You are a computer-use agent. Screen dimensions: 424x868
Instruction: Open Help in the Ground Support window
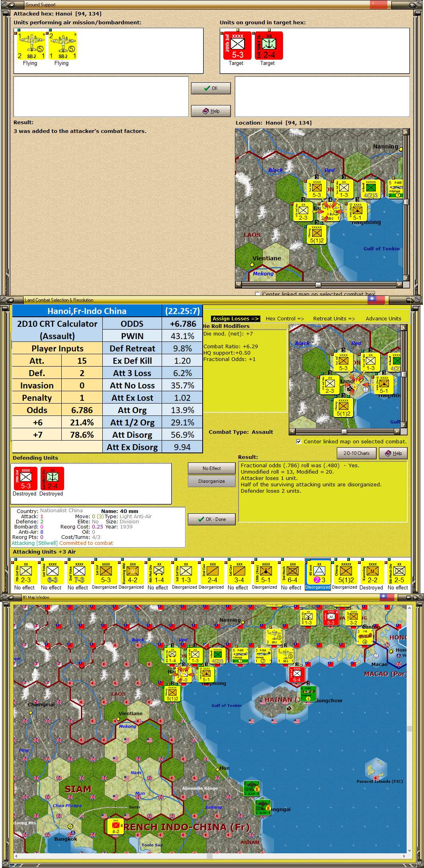point(211,111)
